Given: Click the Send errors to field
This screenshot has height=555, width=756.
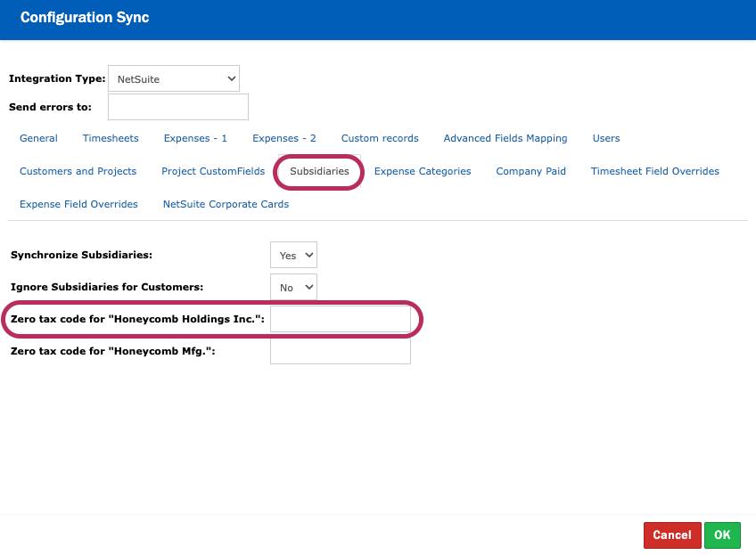Looking at the screenshot, I should tap(177, 107).
